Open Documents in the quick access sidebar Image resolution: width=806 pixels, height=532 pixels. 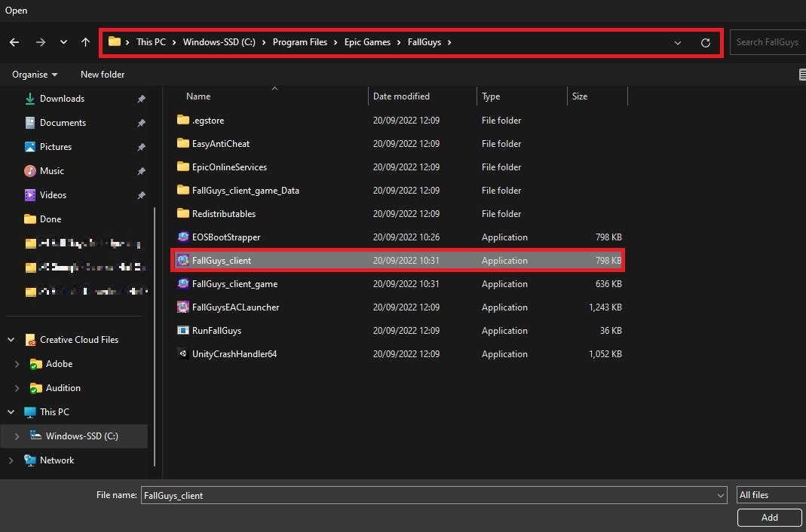(63, 123)
